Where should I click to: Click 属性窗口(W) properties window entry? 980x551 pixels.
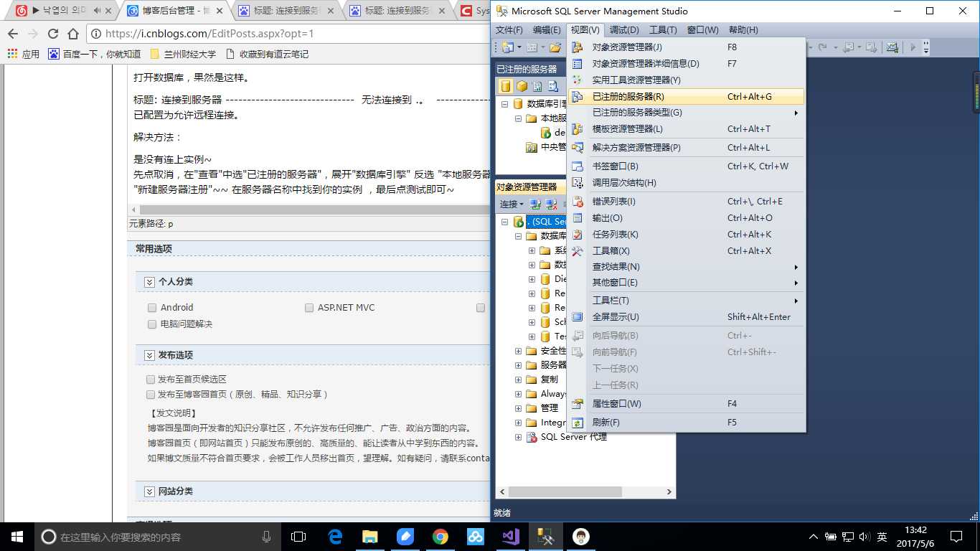(686, 403)
